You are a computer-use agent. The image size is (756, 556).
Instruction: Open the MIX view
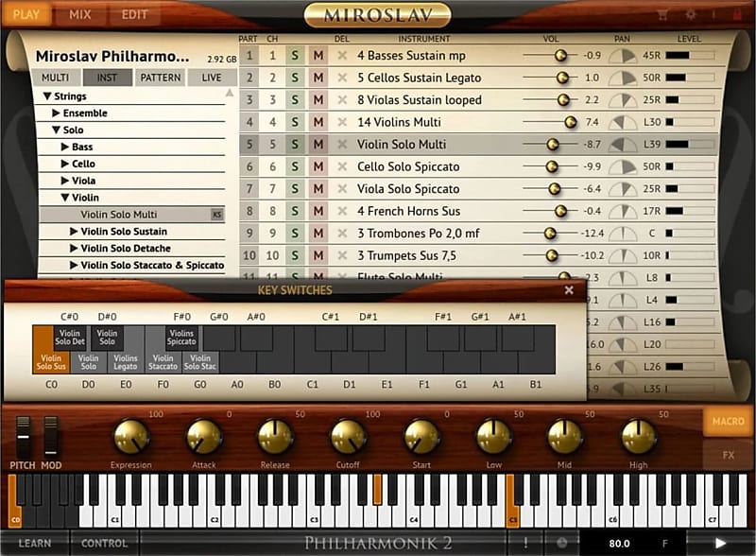coord(80,13)
